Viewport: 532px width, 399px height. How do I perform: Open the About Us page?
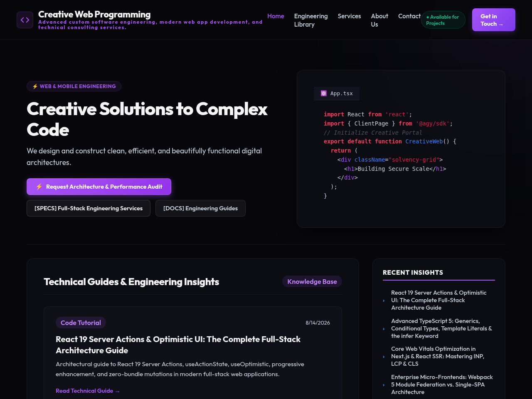pos(379,20)
